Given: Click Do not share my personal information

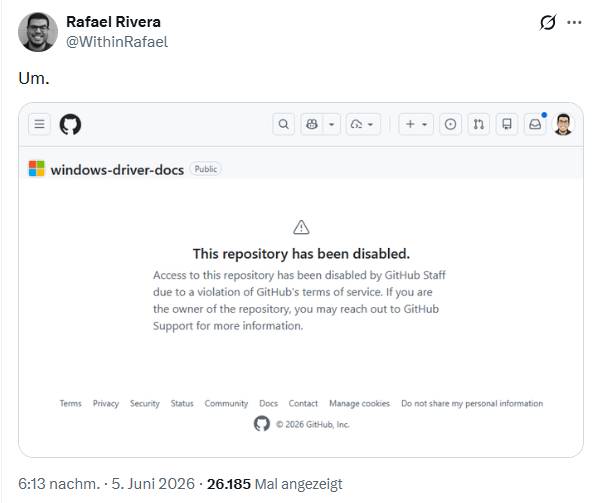Looking at the screenshot, I should pyautogui.click(x=472, y=404).
